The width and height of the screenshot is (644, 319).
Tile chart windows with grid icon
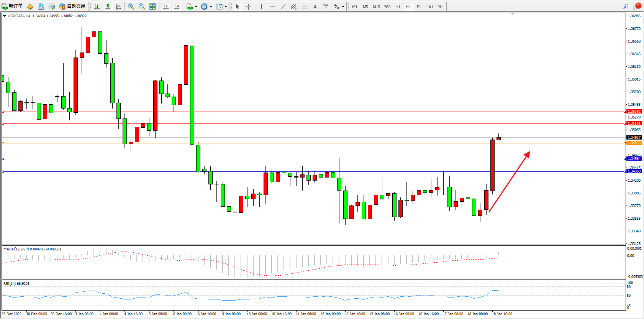coord(152,7)
